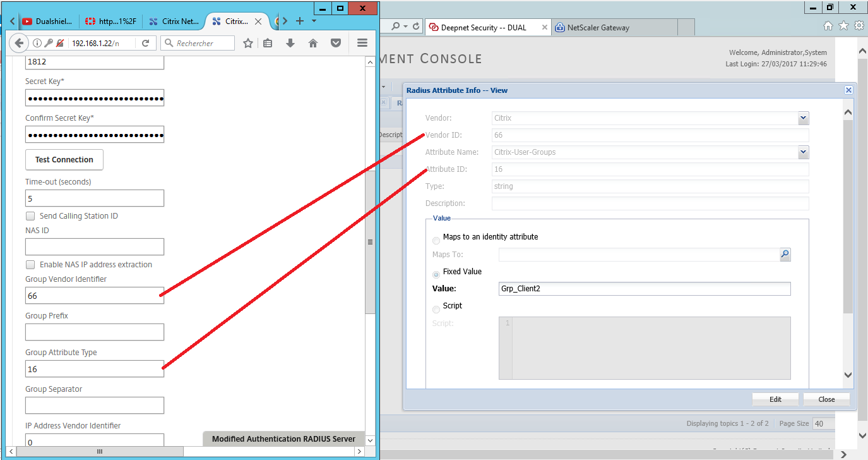
Task: Switch to the Dualshield Firefox tab
Action: tap(47, 21)
